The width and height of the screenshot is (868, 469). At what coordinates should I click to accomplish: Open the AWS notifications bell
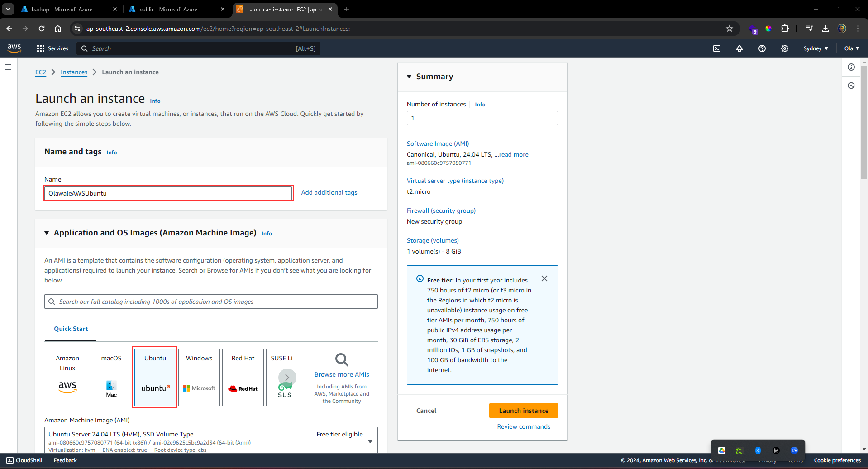[x=739, y=48]
